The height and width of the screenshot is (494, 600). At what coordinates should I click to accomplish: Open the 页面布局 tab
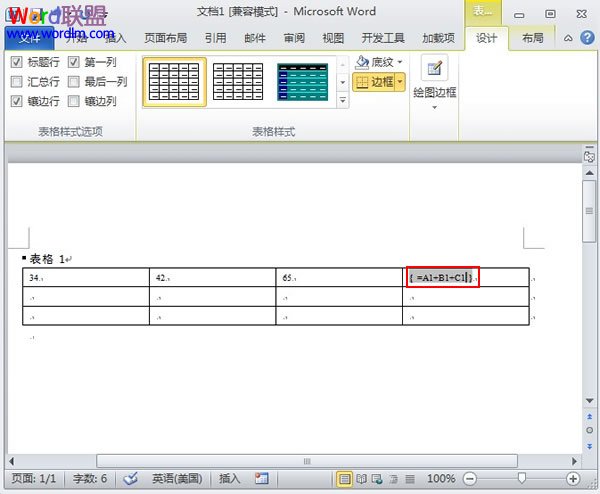coord(166,38)
